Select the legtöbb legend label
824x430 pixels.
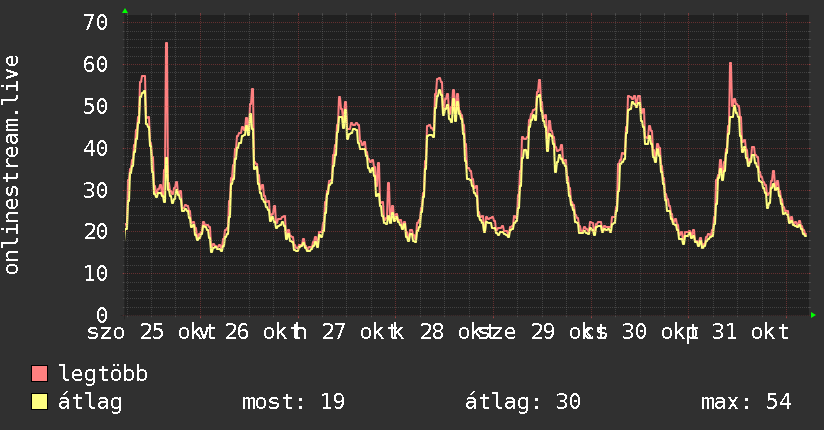pos(103,374)
